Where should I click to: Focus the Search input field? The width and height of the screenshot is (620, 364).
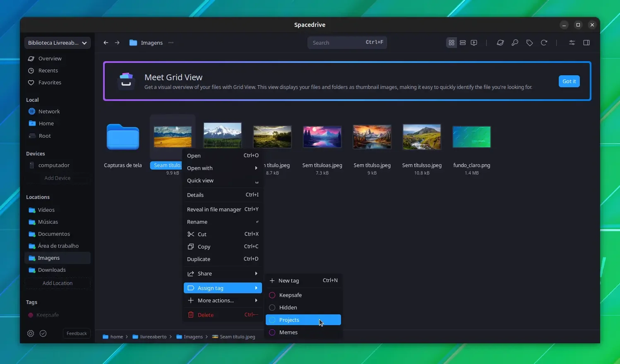click(347, 43)
